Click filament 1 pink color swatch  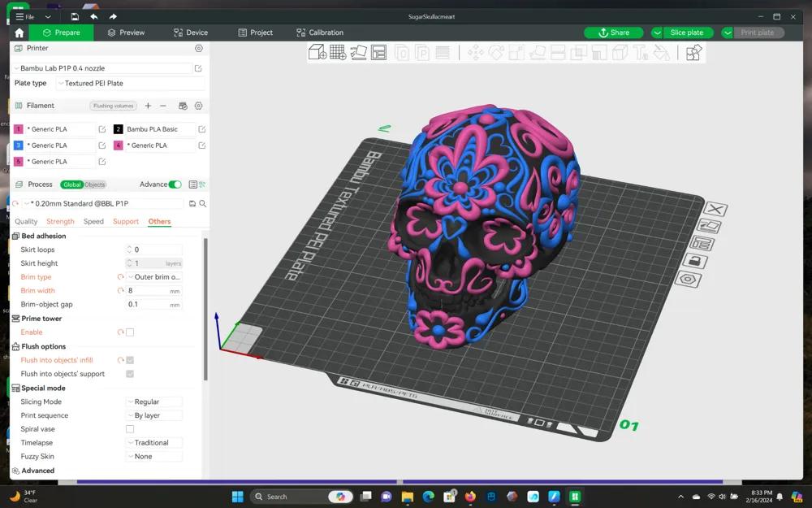(18, 129)
